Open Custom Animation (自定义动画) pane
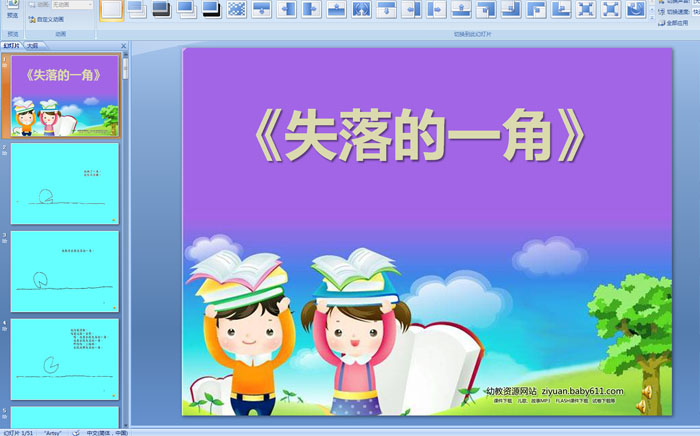The width and height of the screenshot is (700, 436). coord(46,20)
